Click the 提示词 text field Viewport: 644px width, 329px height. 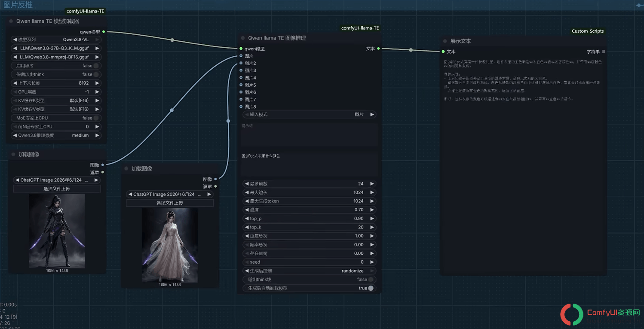click(x=310, y=135)
